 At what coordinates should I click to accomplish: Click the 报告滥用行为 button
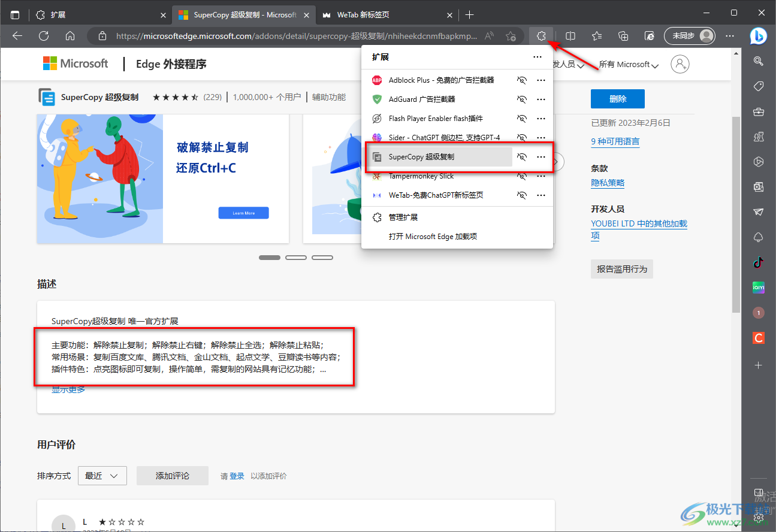coord(622,269)
